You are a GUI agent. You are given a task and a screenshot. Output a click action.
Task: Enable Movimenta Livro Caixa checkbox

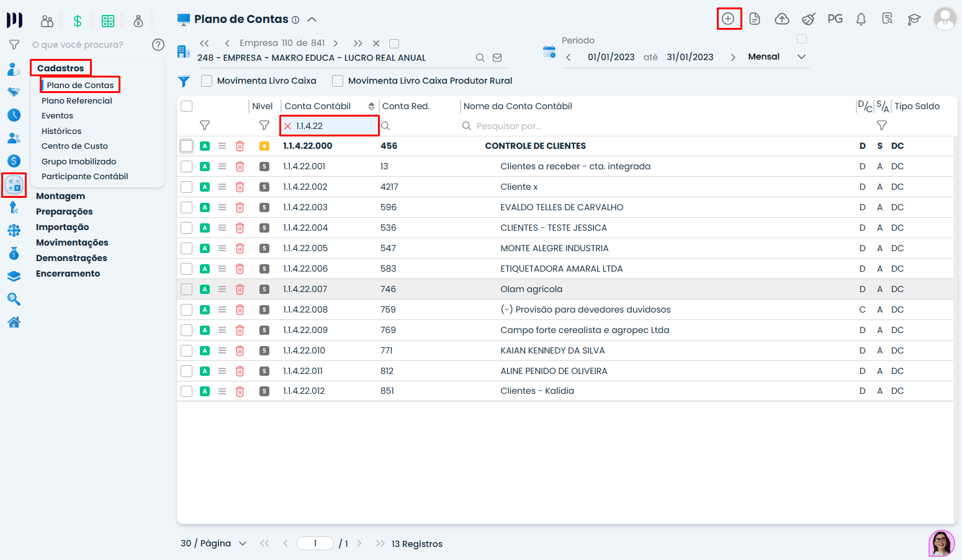coord(207,81)
